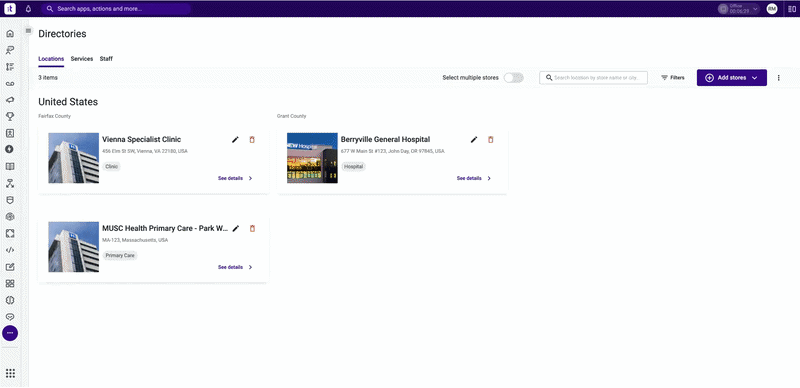Click the Berryville General Hospital photo thumbnail
This screenshot has height=388, width=800.
point(312,158)
